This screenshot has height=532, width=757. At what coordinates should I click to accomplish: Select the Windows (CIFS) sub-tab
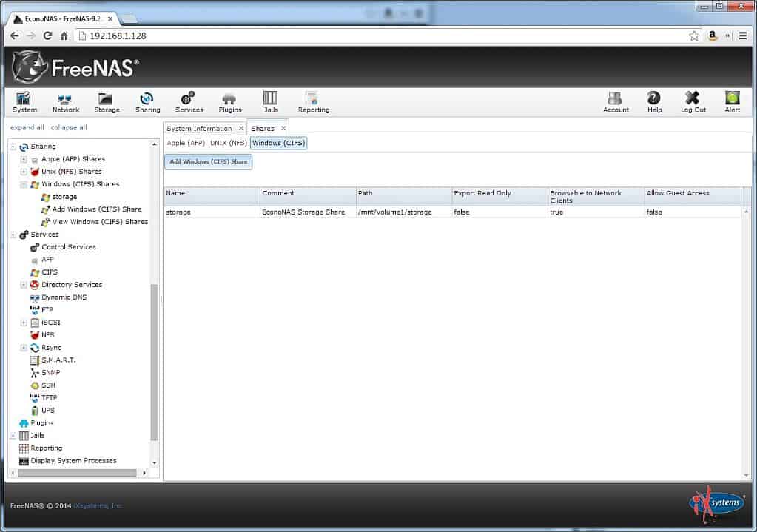[278, 143]
